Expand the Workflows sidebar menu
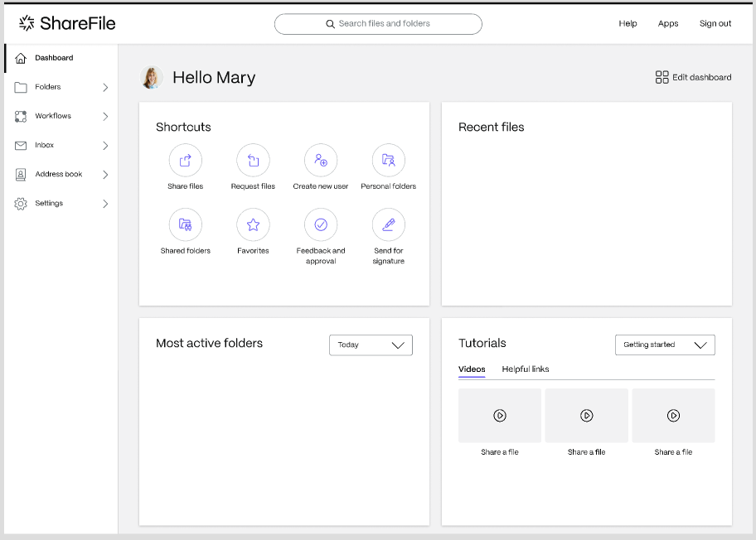 [60, 116]
